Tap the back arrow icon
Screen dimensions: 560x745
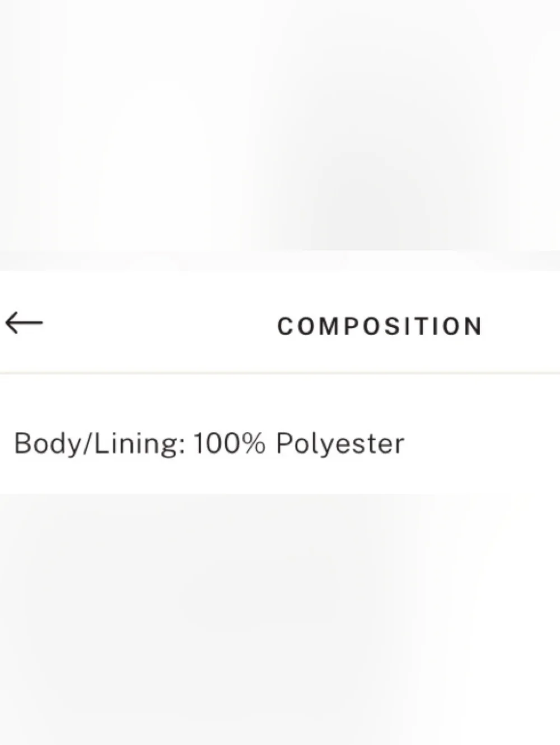[x=24, y=323]
